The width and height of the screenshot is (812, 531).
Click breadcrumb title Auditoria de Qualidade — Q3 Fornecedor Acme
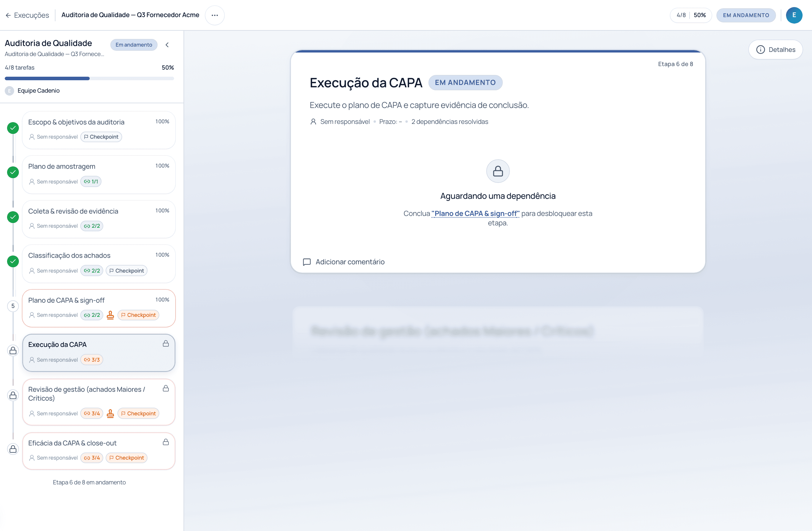pyautogui.click(x=130, y=15)
